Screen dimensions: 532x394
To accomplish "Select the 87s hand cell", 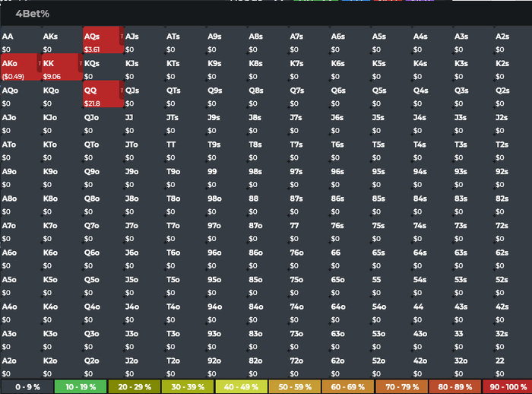I will [x=309, y=202].
